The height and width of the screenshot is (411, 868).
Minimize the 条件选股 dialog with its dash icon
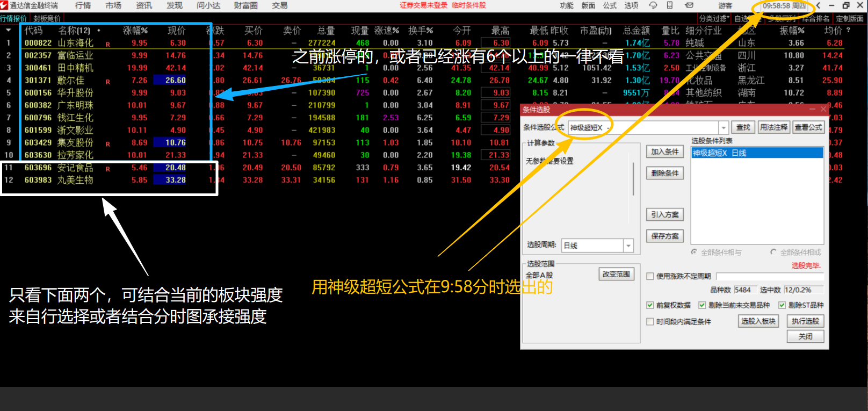pyautogui.click(x=812, y=109)
